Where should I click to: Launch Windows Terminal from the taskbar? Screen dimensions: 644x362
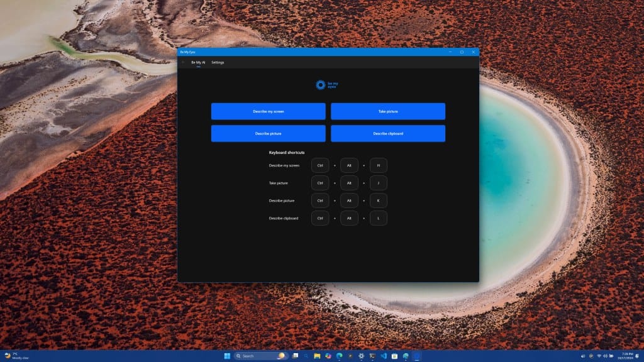(372, 356)
